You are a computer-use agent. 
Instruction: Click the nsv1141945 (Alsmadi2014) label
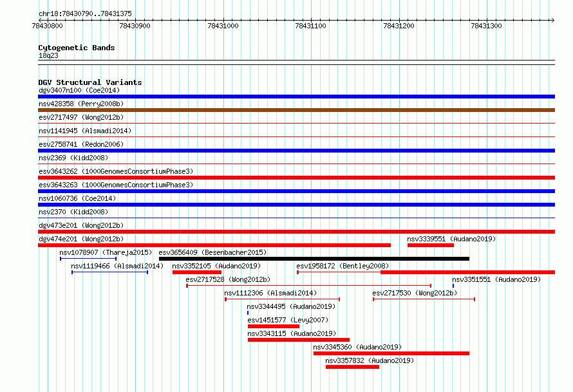85,131
